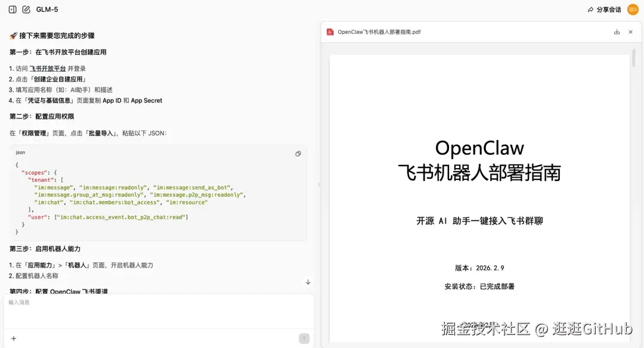Copy the json code block

point(298,154)
